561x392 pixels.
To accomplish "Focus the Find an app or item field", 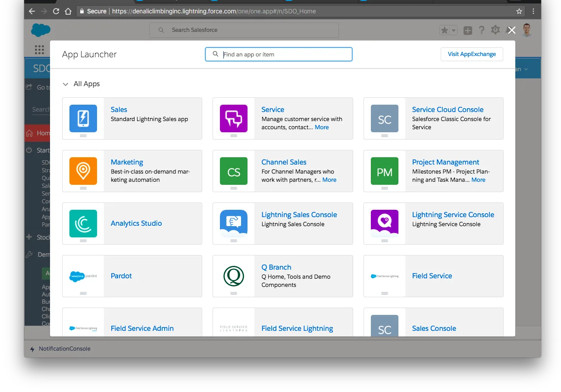I will point(279,54).
